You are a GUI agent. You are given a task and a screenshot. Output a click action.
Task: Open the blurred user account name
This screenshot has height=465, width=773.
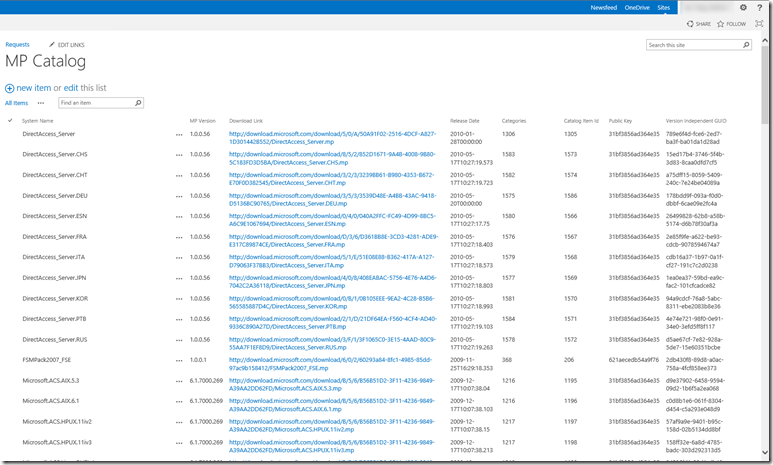point(706,7)
